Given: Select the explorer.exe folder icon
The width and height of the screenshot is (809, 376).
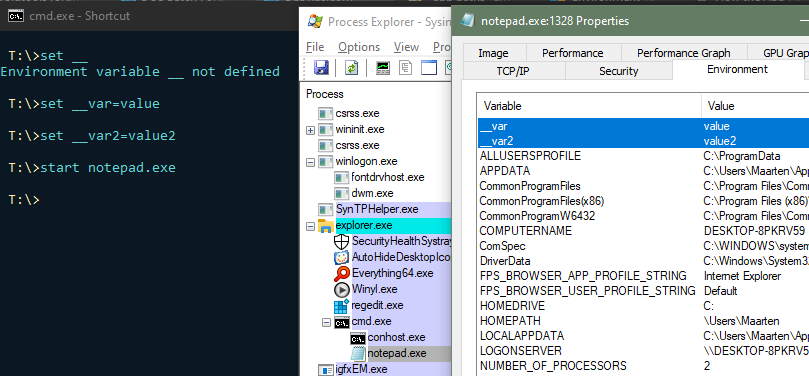Looking at the screenshot, I should tap(326, 225).
